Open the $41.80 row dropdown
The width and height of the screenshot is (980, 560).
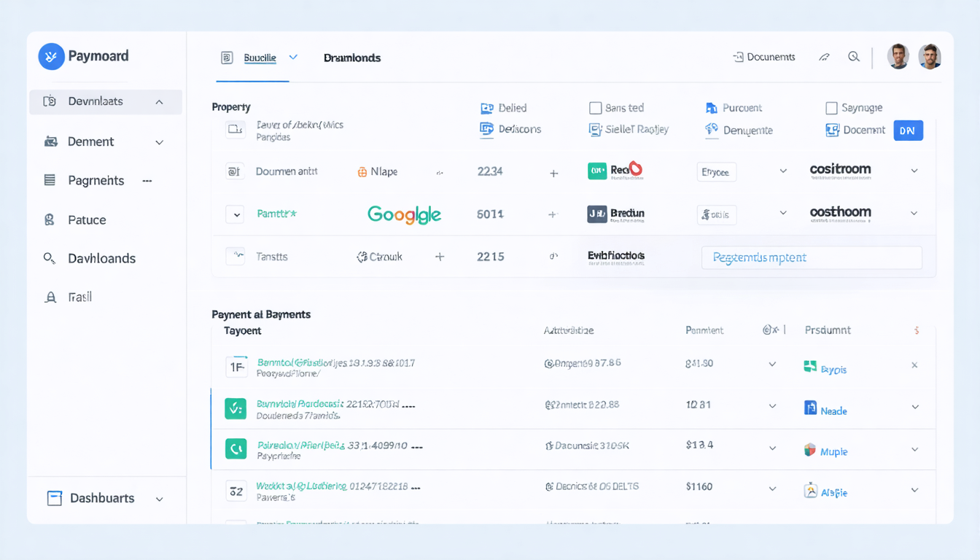[x=772, y=364]
